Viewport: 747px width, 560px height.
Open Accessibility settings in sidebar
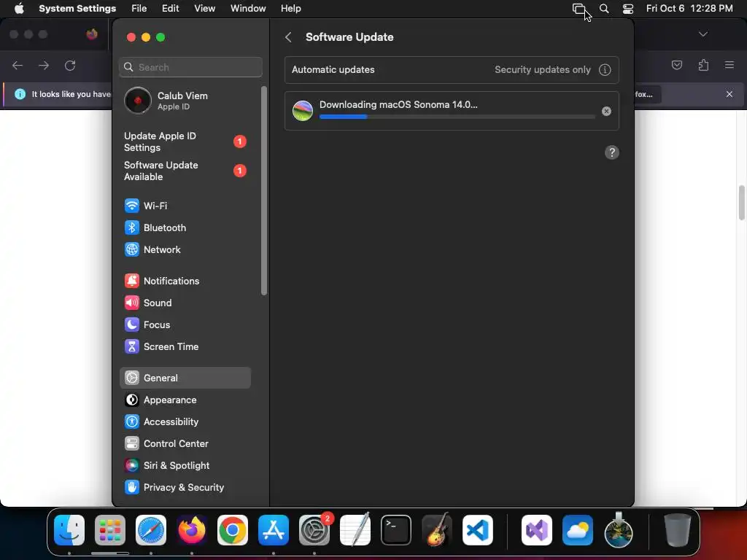tap(185, 422)
